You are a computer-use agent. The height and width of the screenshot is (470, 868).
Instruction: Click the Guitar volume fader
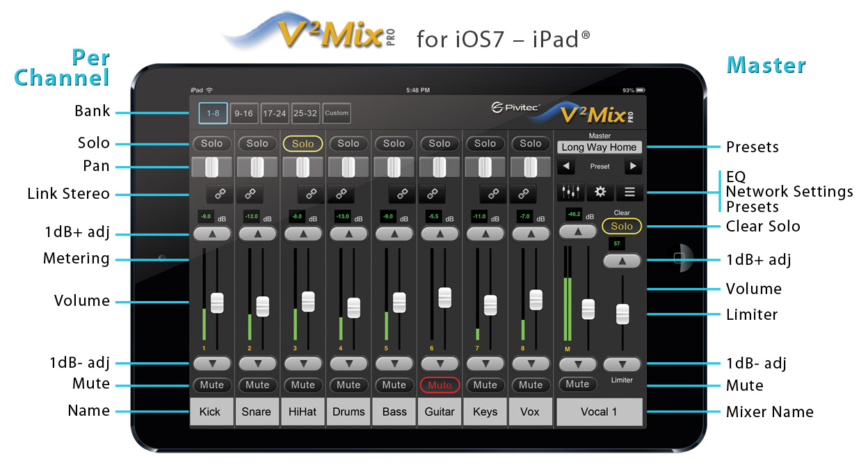tap(445, 298)
